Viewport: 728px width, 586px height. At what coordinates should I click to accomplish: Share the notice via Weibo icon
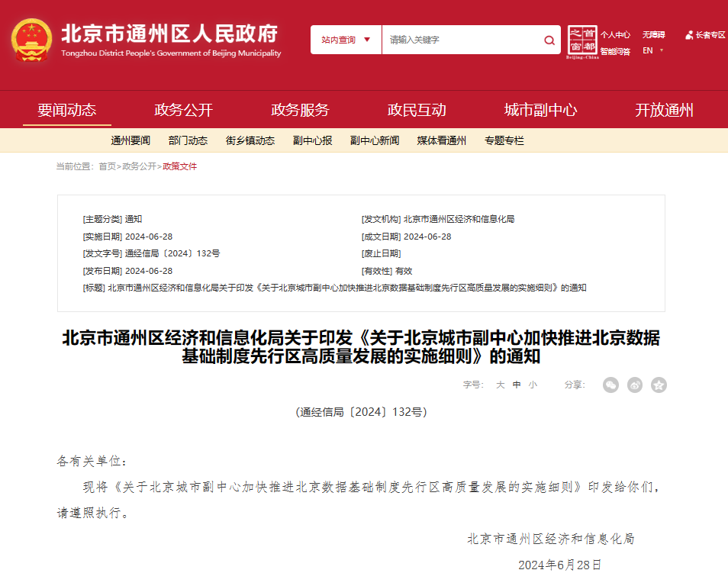tap(635, 385)
